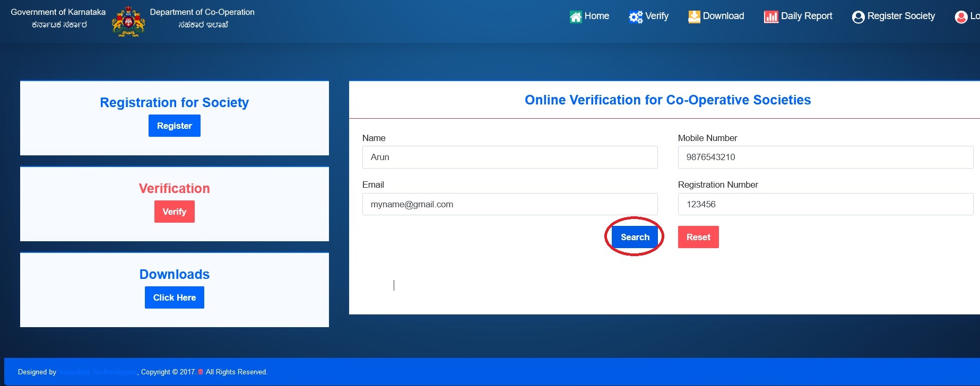Go to Register Society navigation link
Screen dimensions: 980x386
coord(901,16)
